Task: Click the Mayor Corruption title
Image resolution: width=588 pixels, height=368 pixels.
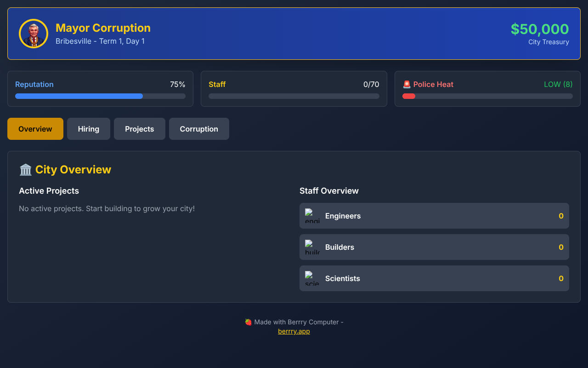Action: (x=103, y=28)
